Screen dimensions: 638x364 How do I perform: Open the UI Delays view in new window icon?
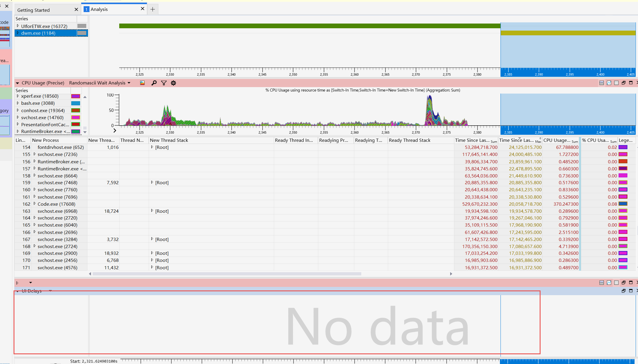coord(624,291)
